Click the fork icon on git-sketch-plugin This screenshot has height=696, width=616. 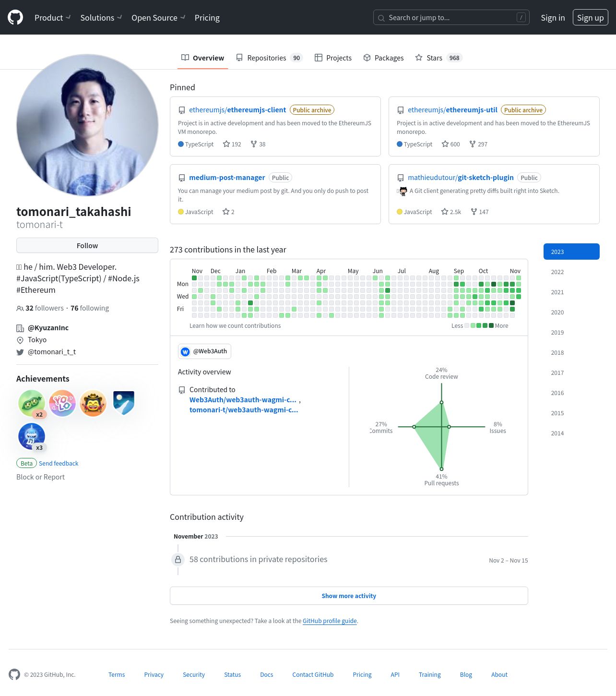[x=474, y=212]
